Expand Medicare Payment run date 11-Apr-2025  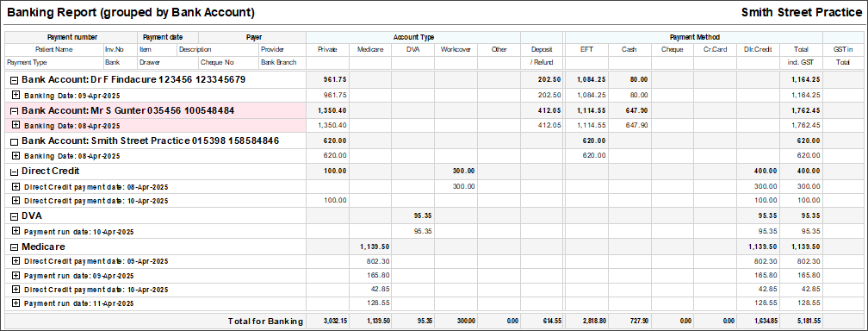(x=15, y=303)
